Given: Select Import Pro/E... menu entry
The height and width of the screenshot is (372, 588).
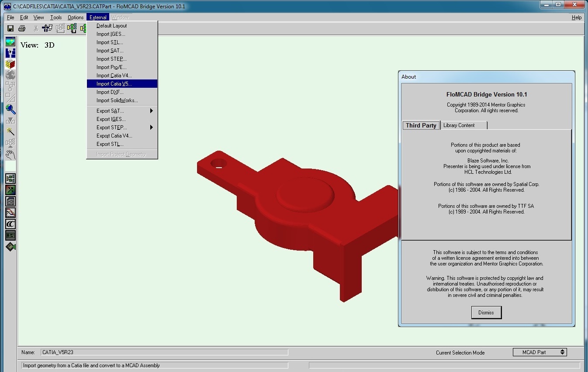Looking at the screenshot, I should 122,67.
